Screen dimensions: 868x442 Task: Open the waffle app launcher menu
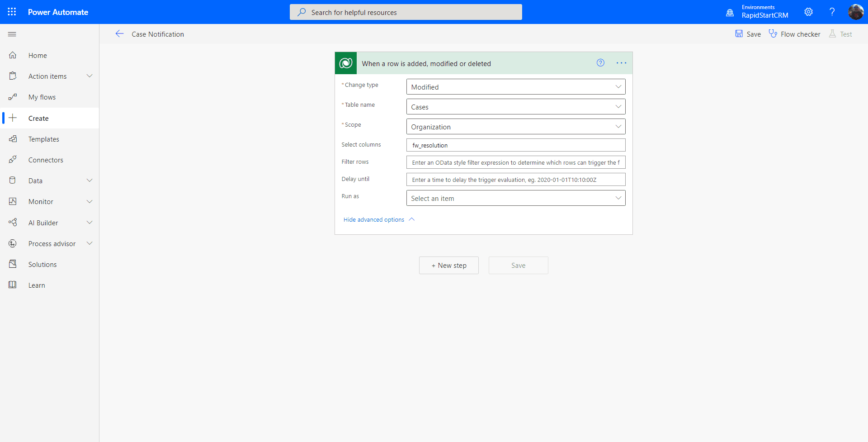pos(12,12)
